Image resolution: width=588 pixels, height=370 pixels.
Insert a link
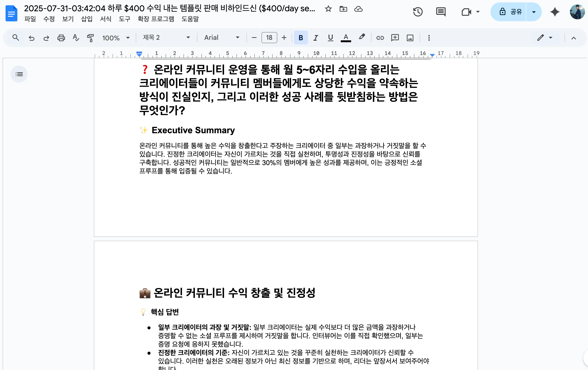pos(380,38)
